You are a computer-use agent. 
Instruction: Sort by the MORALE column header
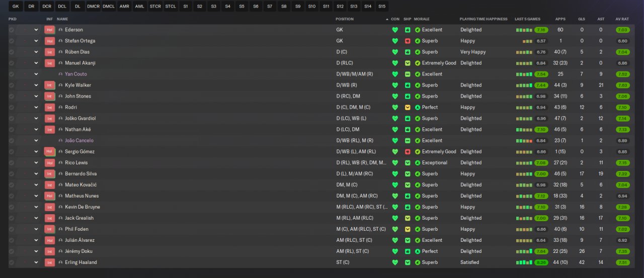coord(422,19)
